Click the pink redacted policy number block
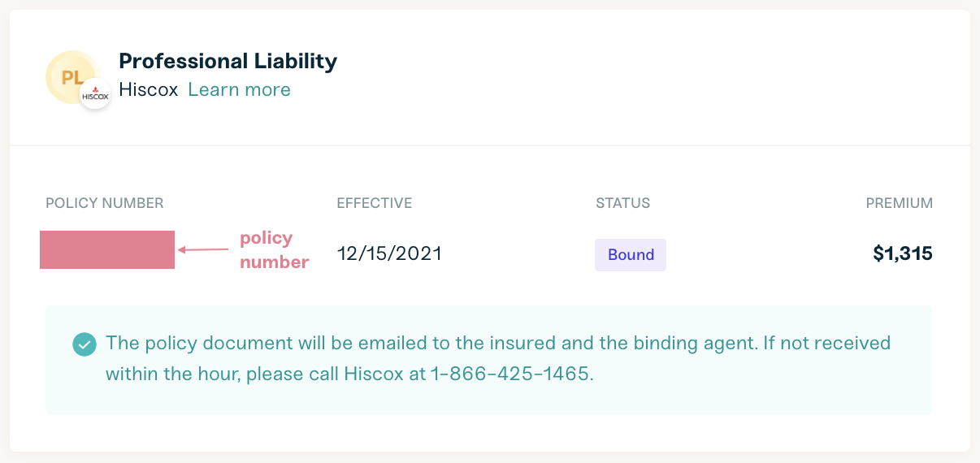980x463 pixels. (107, 249)
